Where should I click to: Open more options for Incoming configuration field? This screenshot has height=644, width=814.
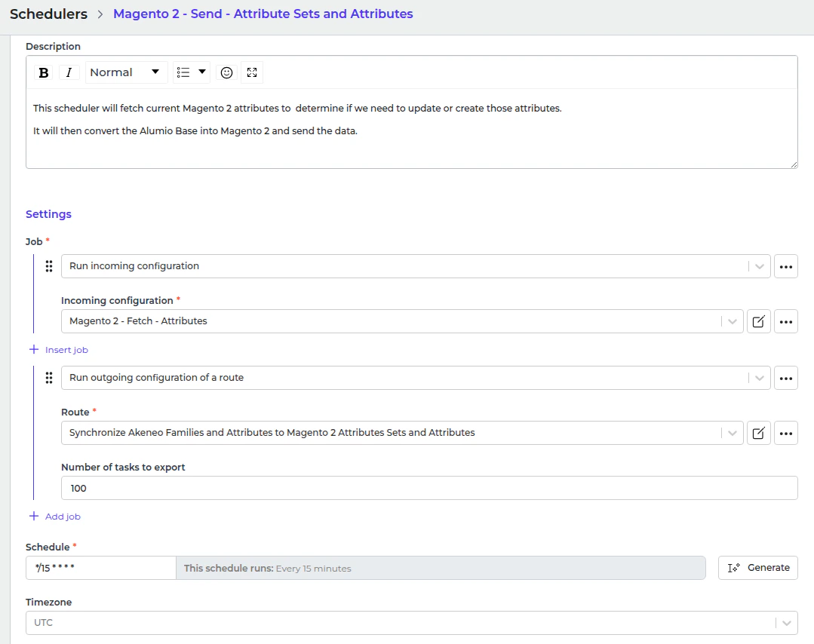786,321
